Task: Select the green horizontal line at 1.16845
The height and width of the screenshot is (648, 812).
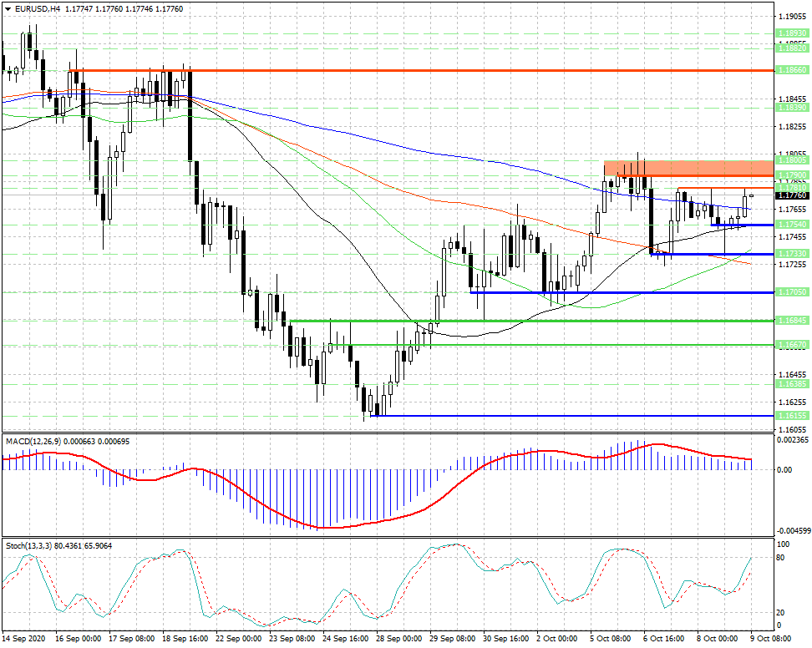Action: coord(531,321)
